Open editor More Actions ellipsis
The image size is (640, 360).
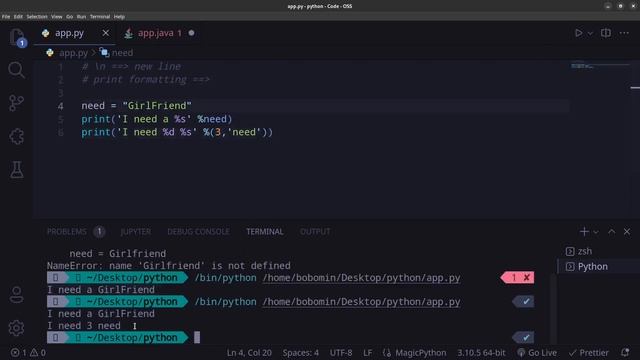coord(624,33)
